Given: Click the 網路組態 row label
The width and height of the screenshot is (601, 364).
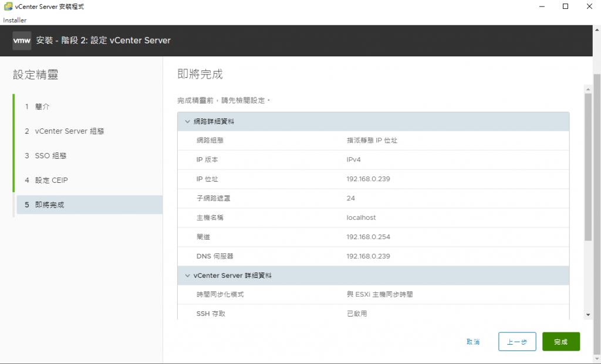Looking at the screenshot, I should [210, 141].
